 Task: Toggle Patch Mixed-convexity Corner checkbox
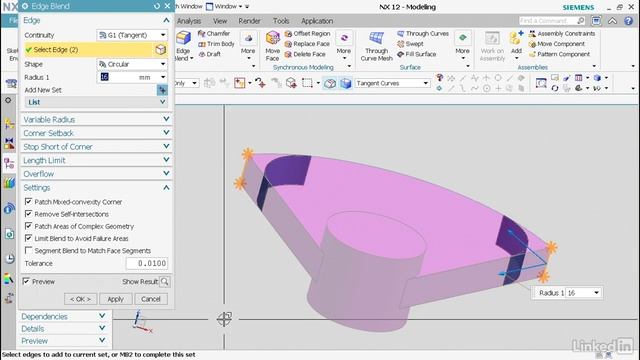28,201
